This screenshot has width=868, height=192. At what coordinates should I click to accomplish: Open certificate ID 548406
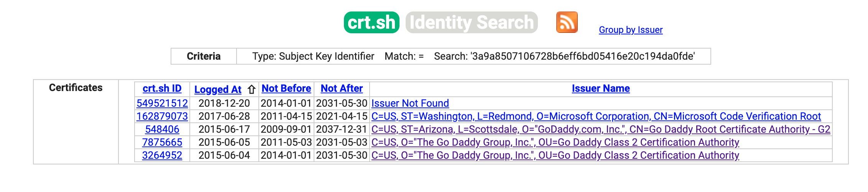(162, 129)
